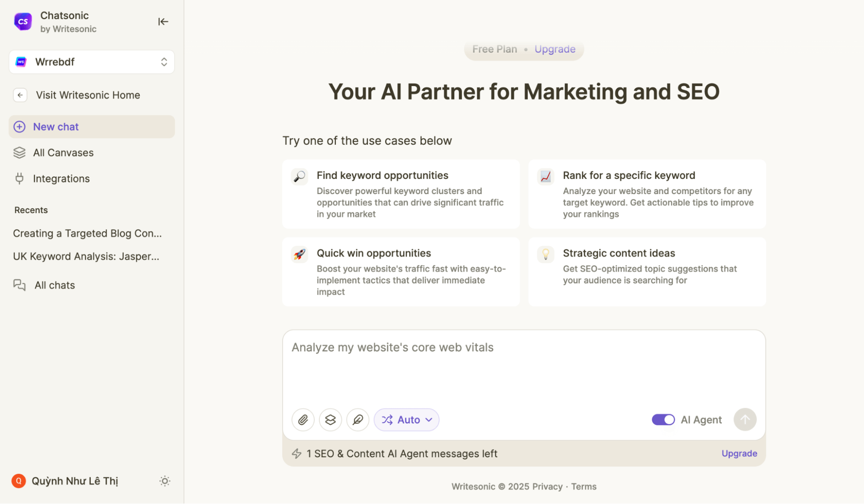The width and height of the screenshot is (864, 504).
Task: Select the Rank for a specific keyword card
Action: click(x=647, y=194)
